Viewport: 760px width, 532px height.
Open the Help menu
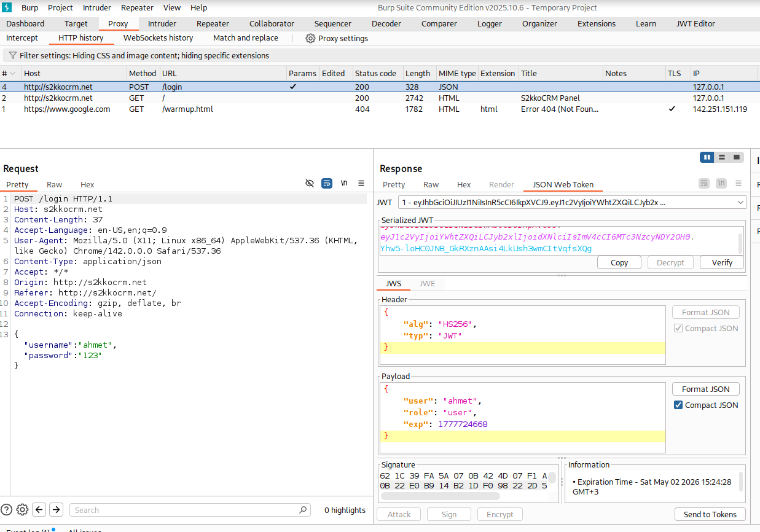click(x=198, y=7)
